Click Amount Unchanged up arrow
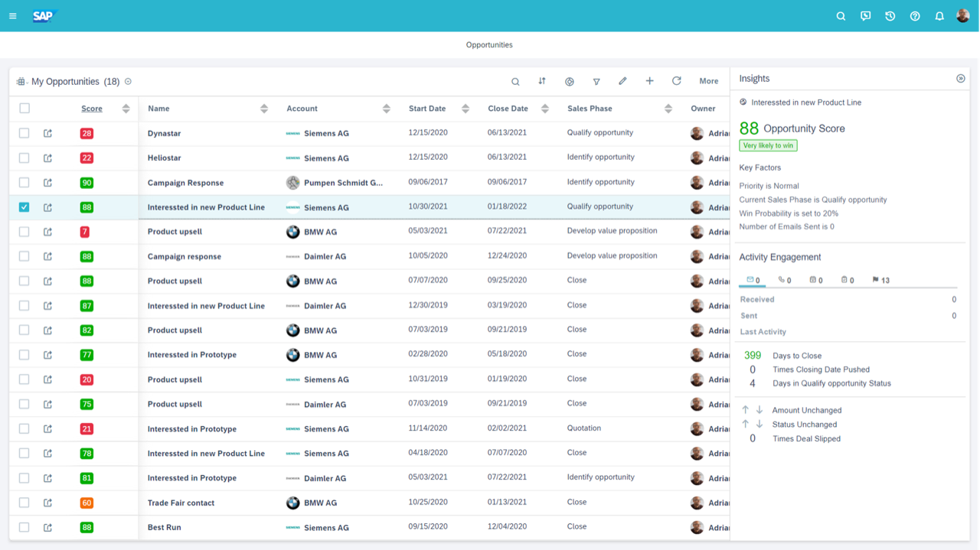 coord(745,410)
